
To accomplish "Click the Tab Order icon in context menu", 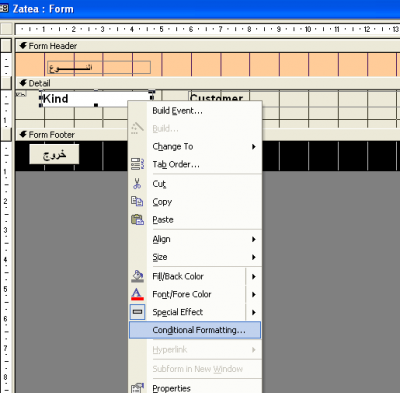I will 137,164.
